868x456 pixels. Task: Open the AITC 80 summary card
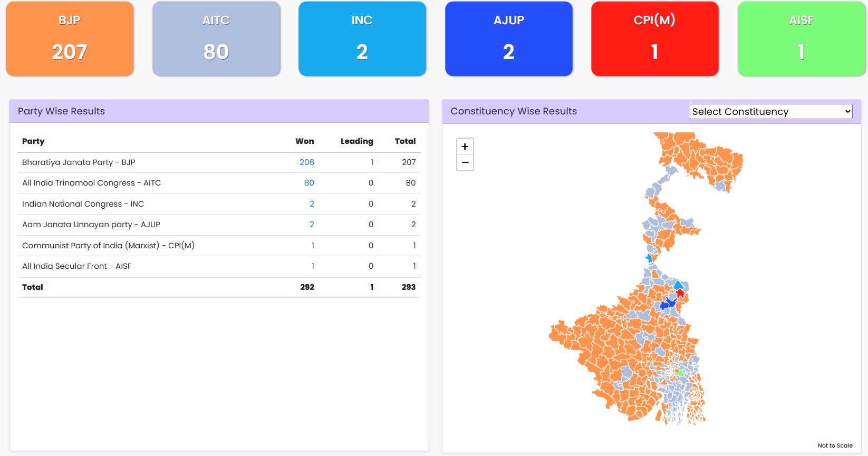(x=216, y=38)
